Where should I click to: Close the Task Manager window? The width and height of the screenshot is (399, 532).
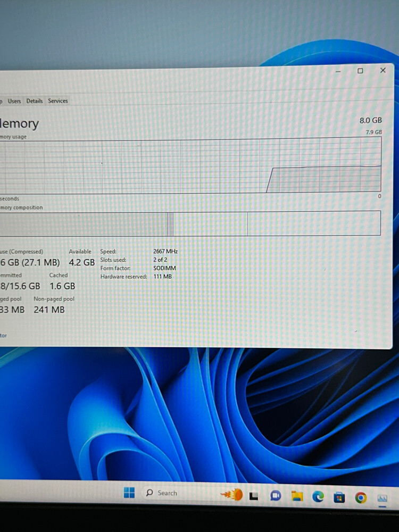click(x=383, y=70)
